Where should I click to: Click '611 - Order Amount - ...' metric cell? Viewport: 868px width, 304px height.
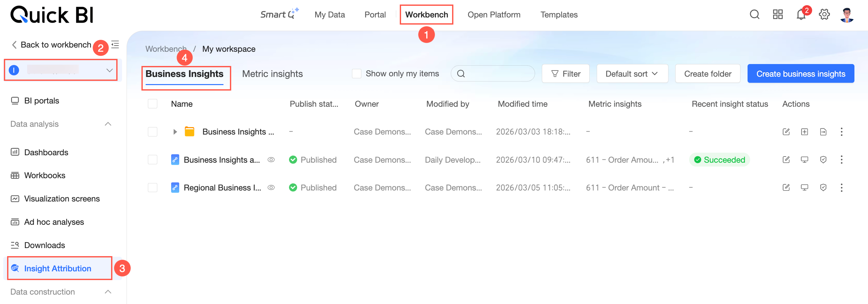630,188
